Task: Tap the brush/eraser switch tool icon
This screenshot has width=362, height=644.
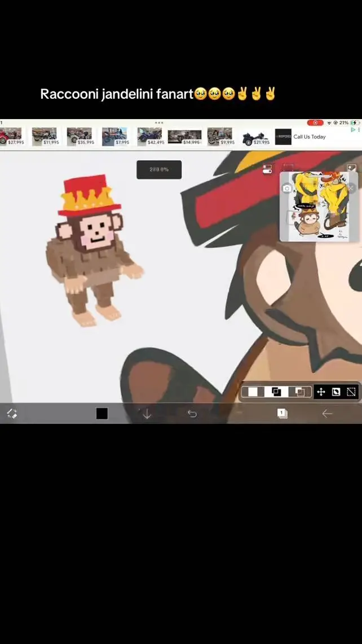Action: point(12,414)
